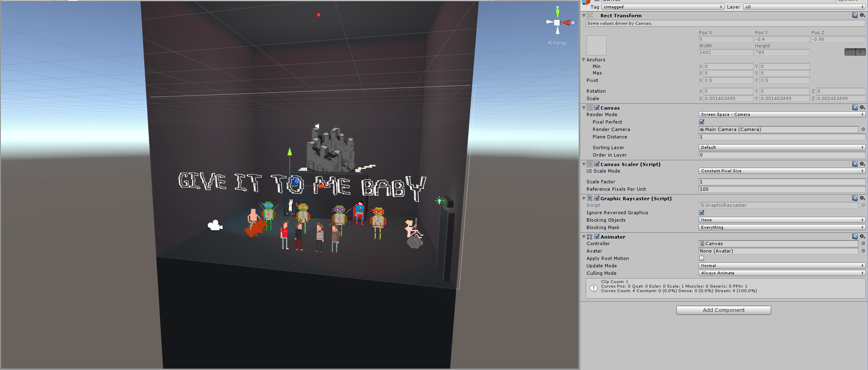This screenshot has width=868, height=370.
Task: Toggle the Raw edit mode R button
Action: click(x=861, y=52)
